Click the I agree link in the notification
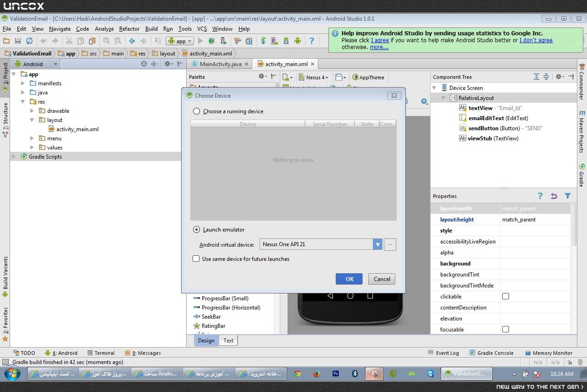The height and width of the screenshot is (392, 587). point(380,40)
